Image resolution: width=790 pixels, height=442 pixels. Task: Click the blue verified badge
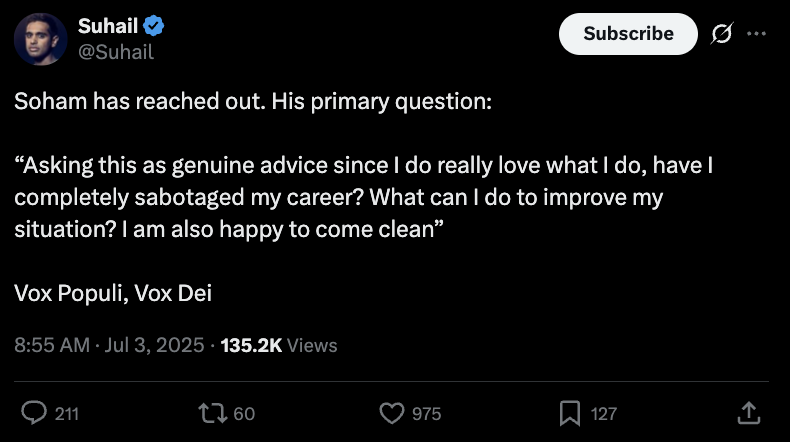155,27
